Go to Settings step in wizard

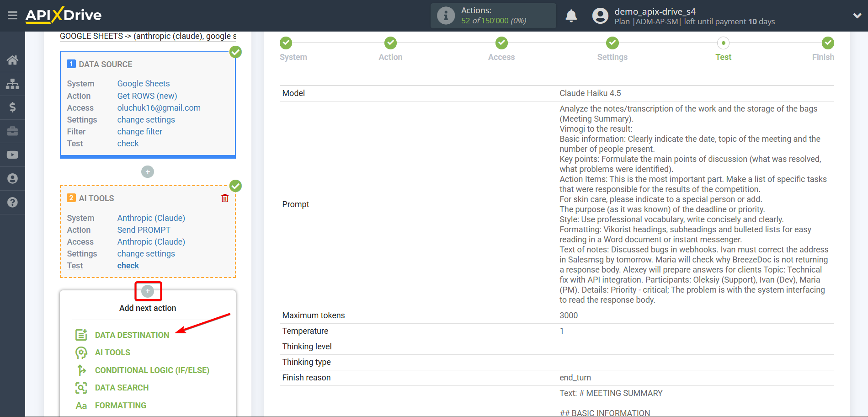click(612, 43)
